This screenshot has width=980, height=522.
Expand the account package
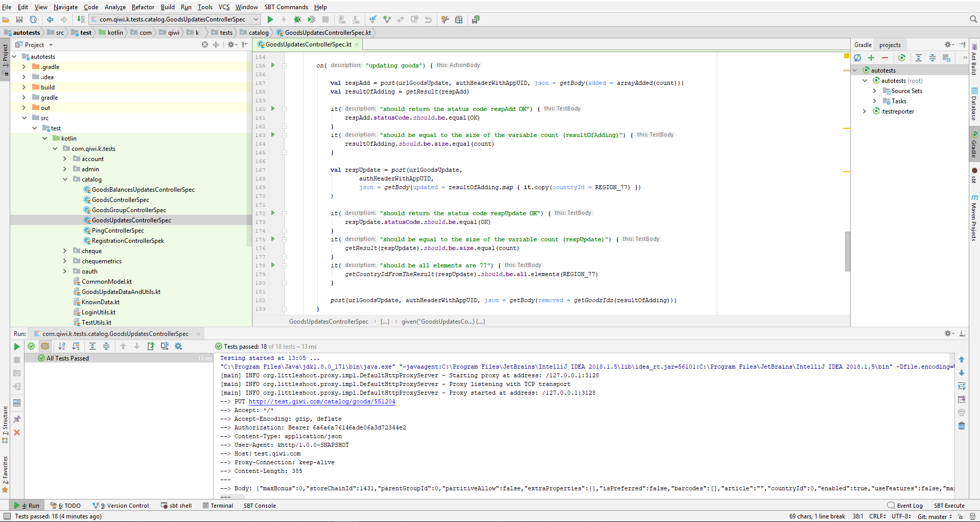[65, 159]
